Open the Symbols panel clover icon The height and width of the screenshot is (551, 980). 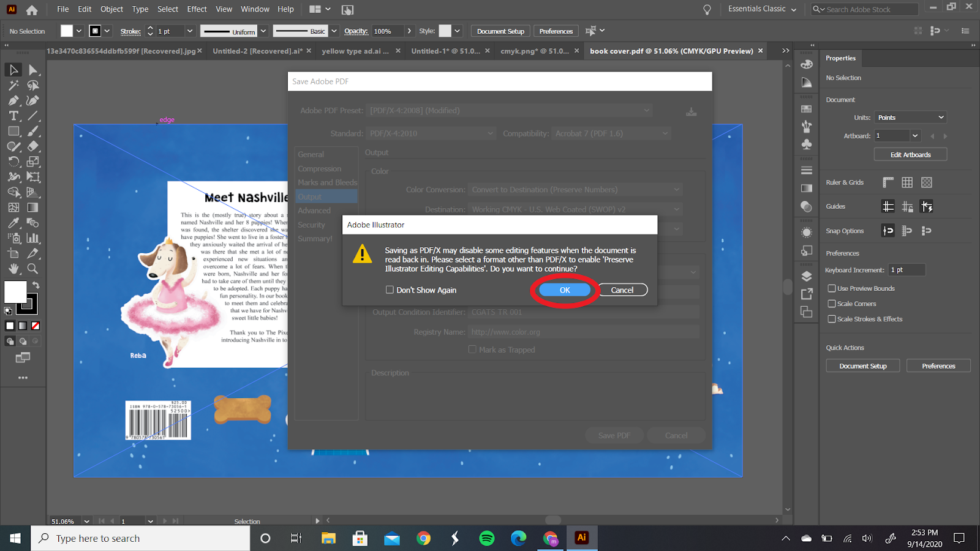coord(807,144)
